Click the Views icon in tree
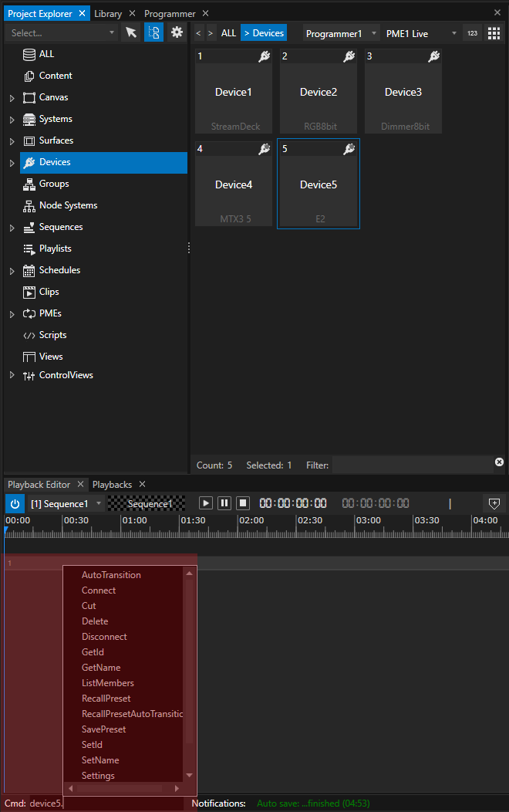Screen dimensions: 509x812 click(x=29, y=357)
